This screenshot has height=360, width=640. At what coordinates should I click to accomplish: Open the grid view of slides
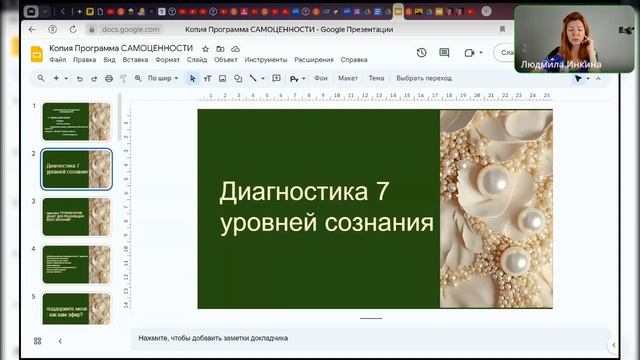[x=38, y=341]
